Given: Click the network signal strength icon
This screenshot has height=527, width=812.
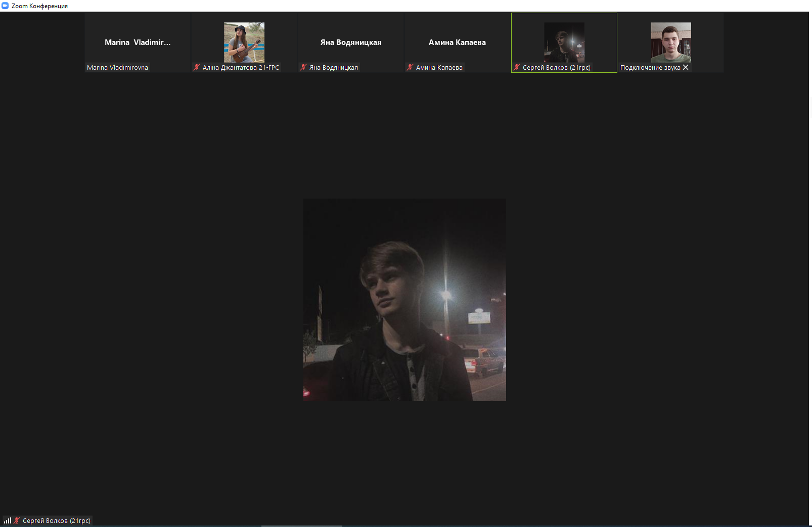Looking at the screenshot, I should [x=8, y=520].
